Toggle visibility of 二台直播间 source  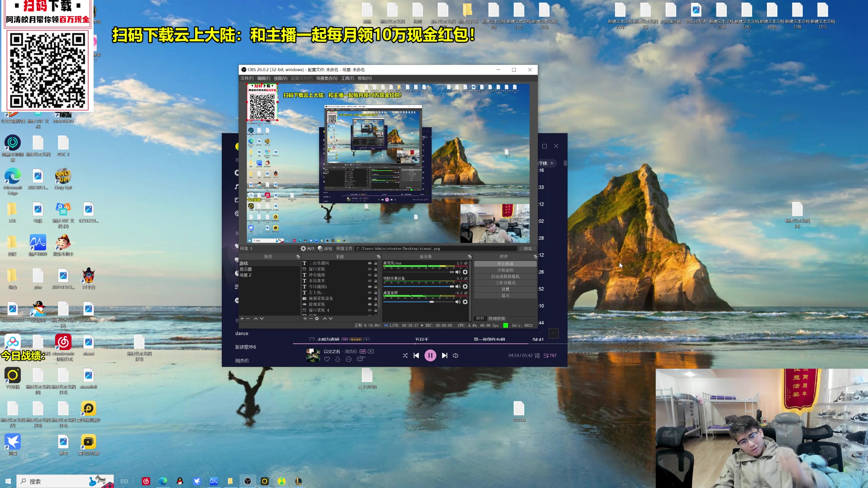point(370,263)
